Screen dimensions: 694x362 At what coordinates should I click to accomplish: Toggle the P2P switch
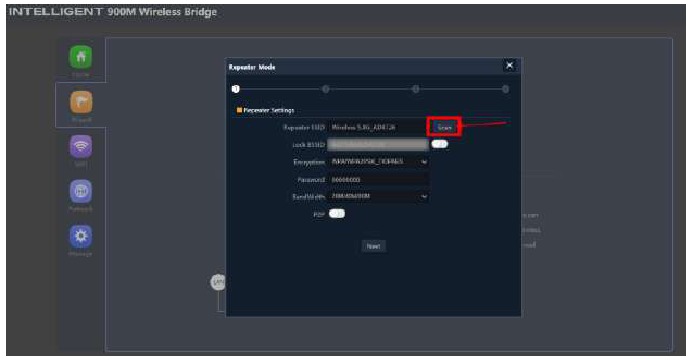coord(337,214)
